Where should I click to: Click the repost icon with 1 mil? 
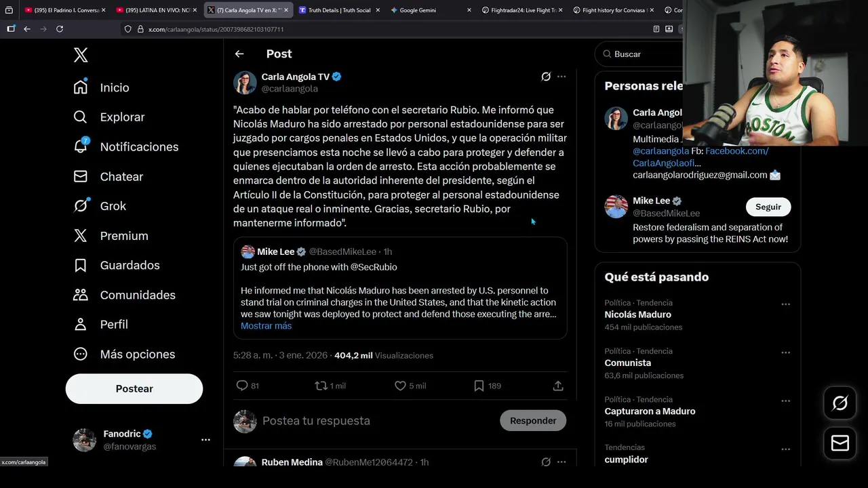[x=321, y=386]
